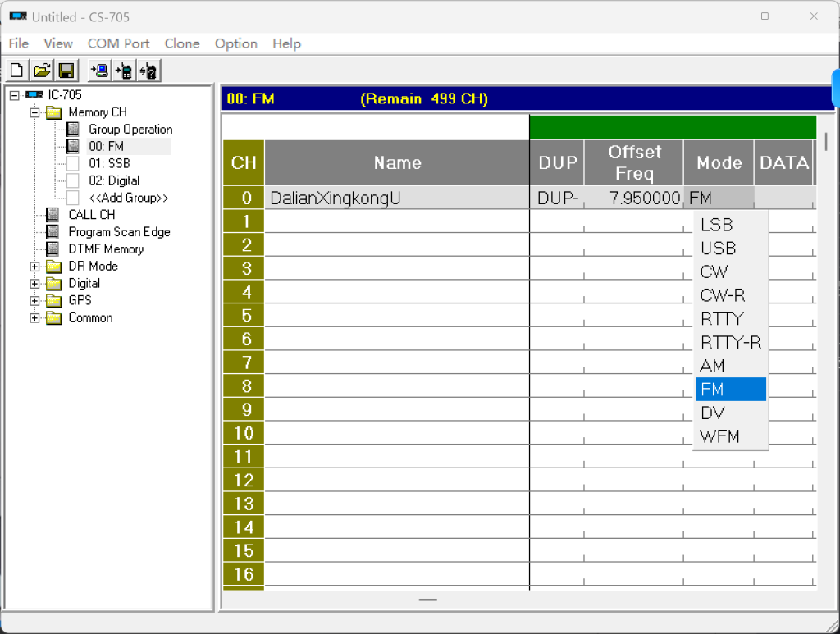840x634 pixels.
Task: Select the Group Operation tree item
Action: pos(130,129)
